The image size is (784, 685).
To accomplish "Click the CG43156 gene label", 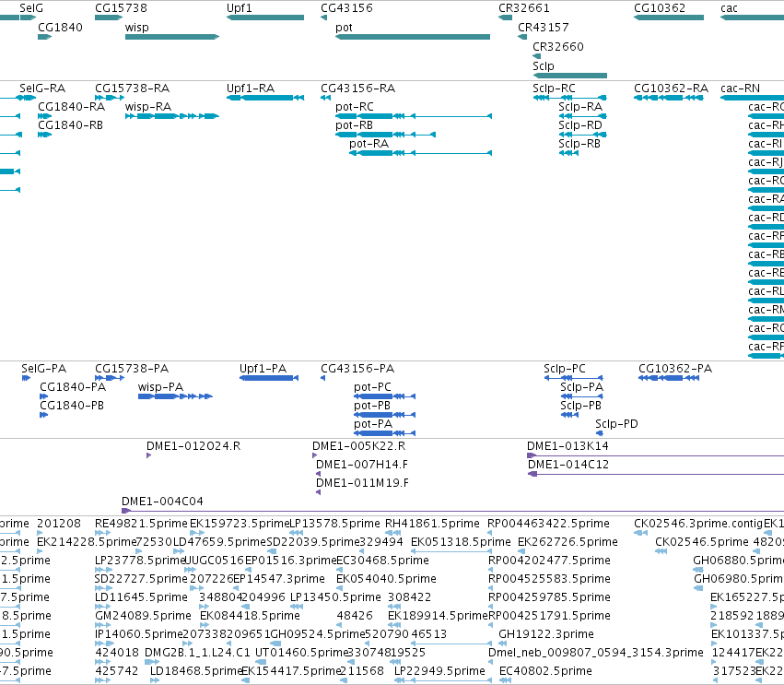I will pyautogui.click(x=346, y=8).
